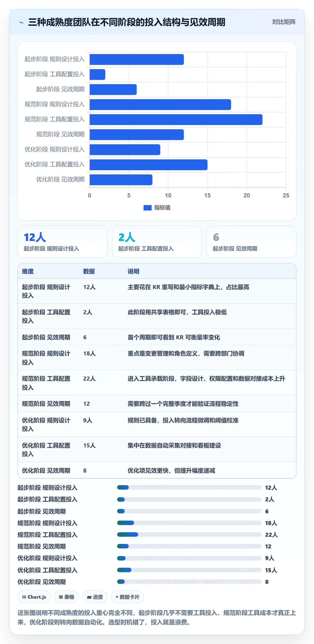Click the 进度 tag bar icon

tap(89, 597)
